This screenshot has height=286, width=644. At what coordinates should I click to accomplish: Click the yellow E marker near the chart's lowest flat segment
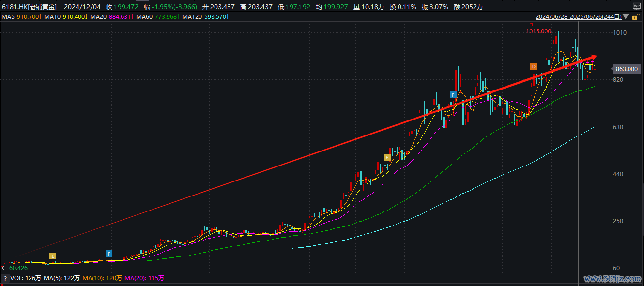click(53, 256)
